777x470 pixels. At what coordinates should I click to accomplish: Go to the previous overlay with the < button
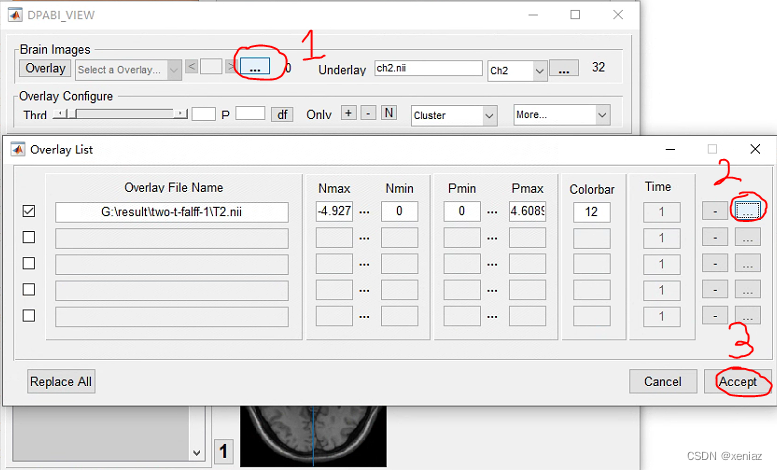click(x=192, y=66)
